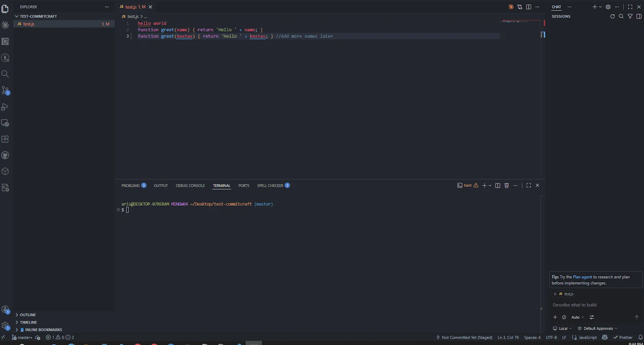
Task: Open the Search view in activity bar
Action: tap(5, 74)
